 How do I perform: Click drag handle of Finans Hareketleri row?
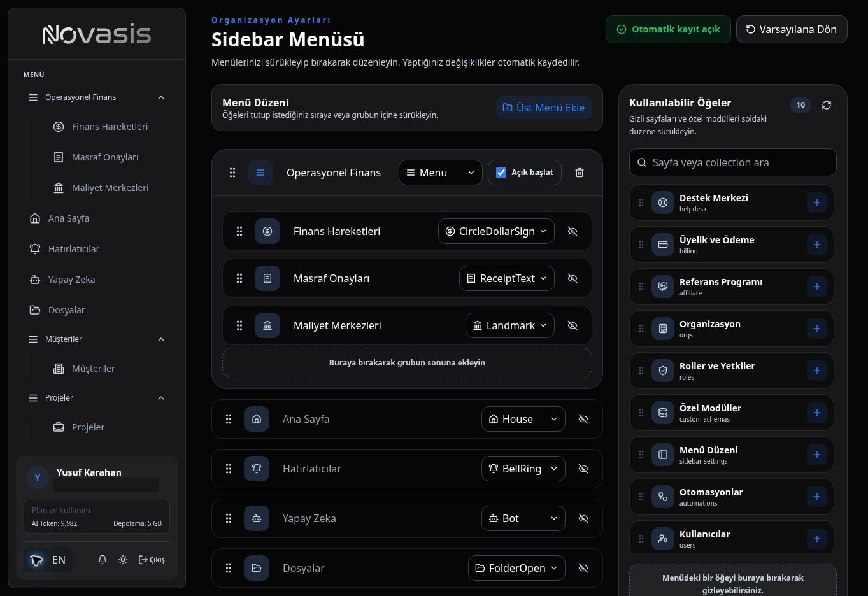pos(239,231)
